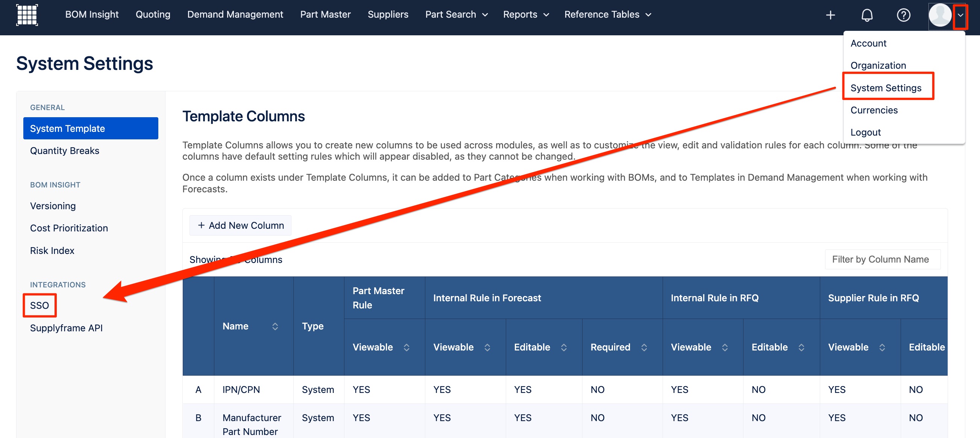The width and height of the screenshot is (980, 438).
Task: Open Quantity Breaks settings
Action: pos(65,151)
